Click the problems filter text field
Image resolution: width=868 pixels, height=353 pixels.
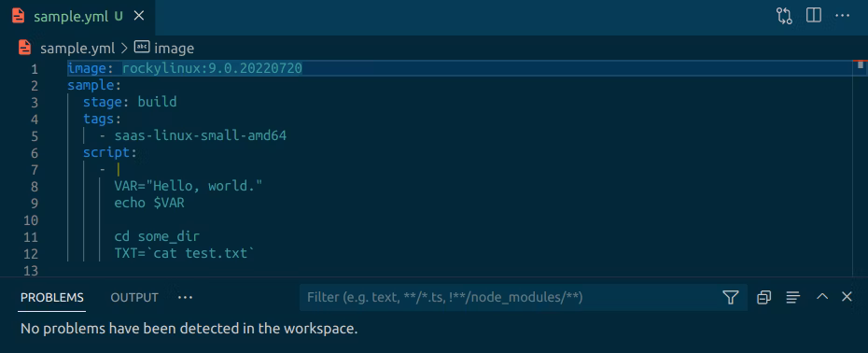[511, 298]
